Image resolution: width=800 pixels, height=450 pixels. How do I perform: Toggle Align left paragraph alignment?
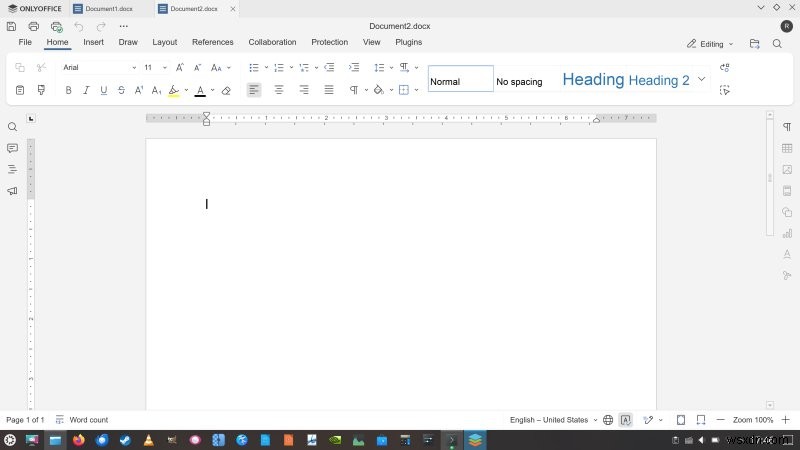click(x=254, y=90)
